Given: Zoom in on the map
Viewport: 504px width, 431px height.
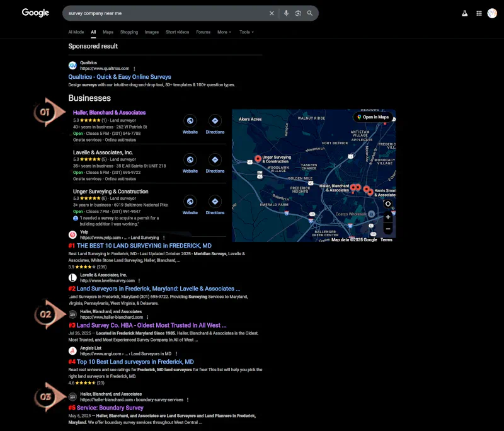Looking at the screenshot, I should 387,217.
